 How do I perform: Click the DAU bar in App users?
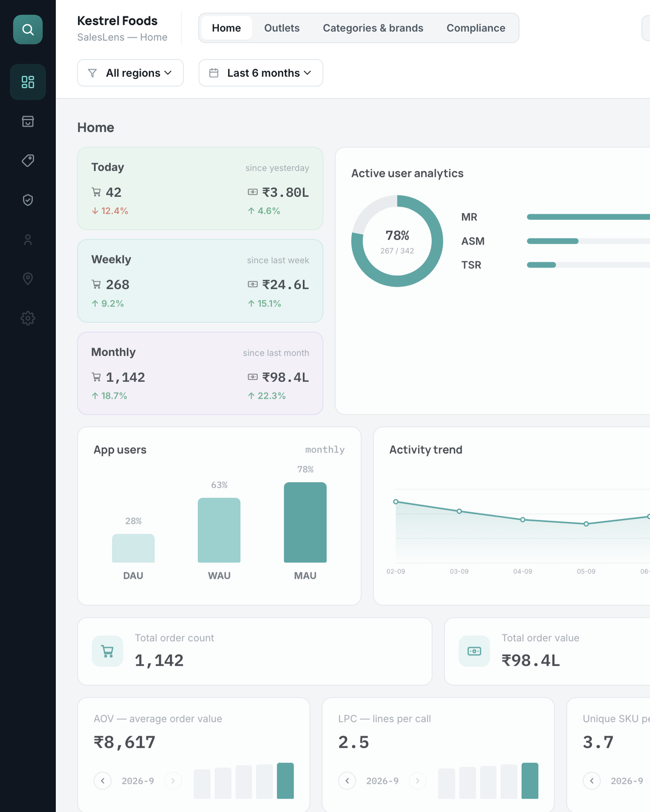click(133, 548)
